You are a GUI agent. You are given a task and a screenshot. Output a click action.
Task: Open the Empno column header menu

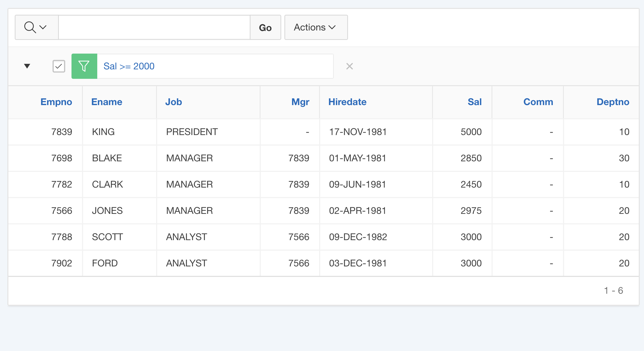(x=56, y=102)
